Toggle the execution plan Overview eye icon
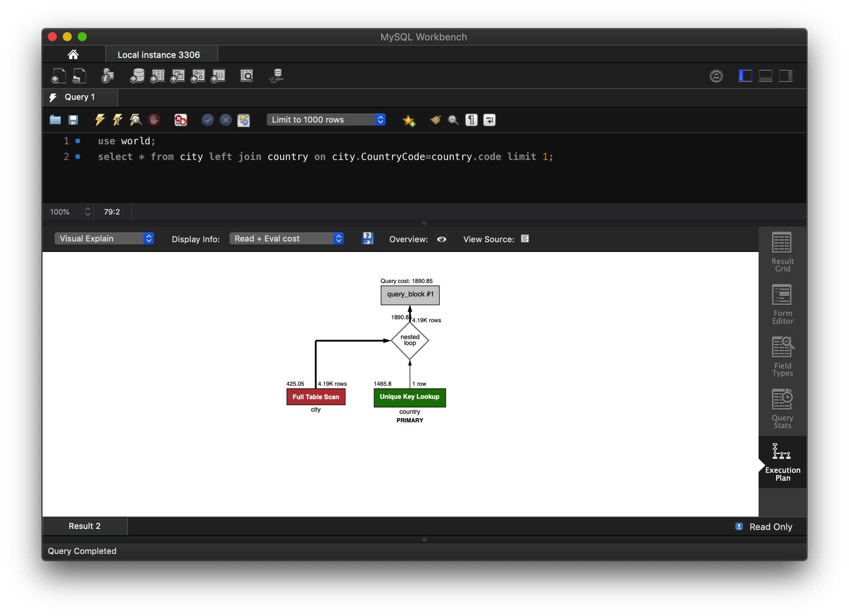 point(441,239)
